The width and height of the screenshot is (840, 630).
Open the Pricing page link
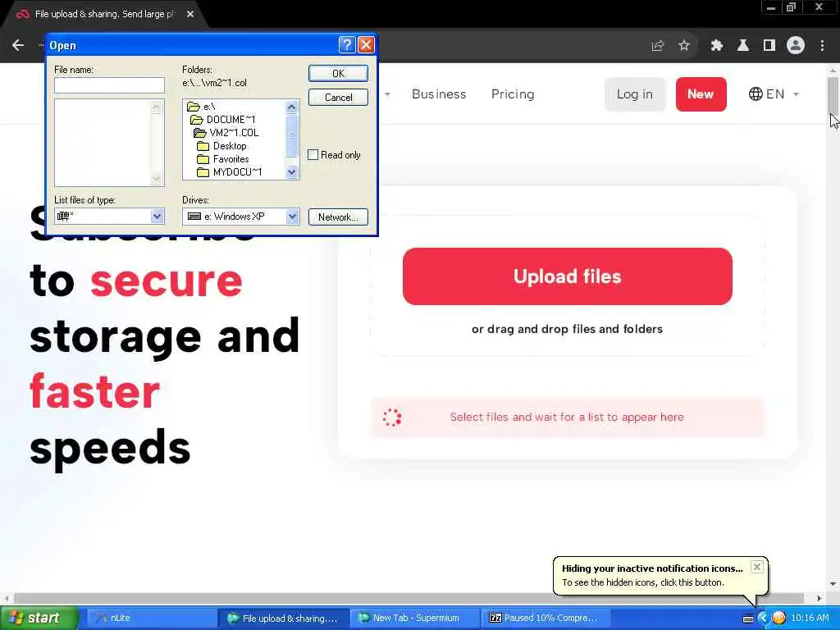[513, 94]
